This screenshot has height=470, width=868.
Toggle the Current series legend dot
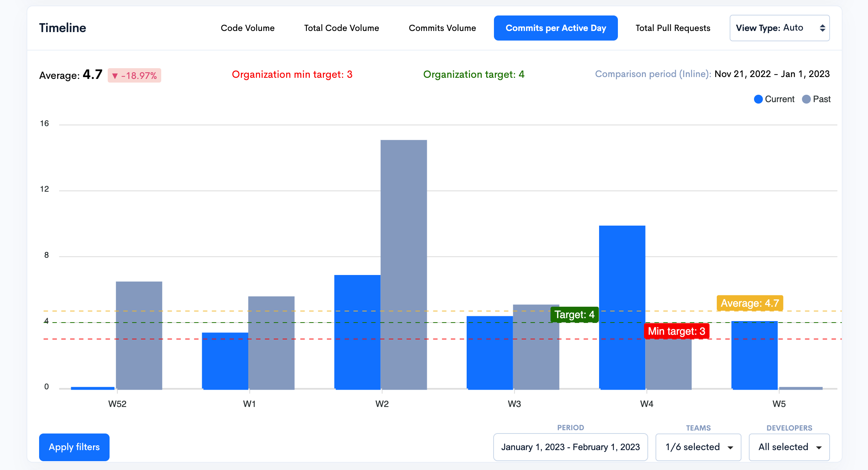758,99
